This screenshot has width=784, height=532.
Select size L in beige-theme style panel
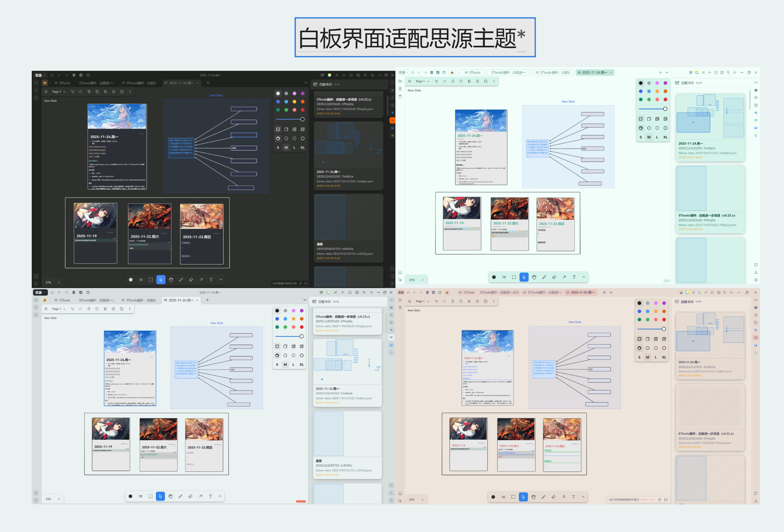tap(656, 357)
